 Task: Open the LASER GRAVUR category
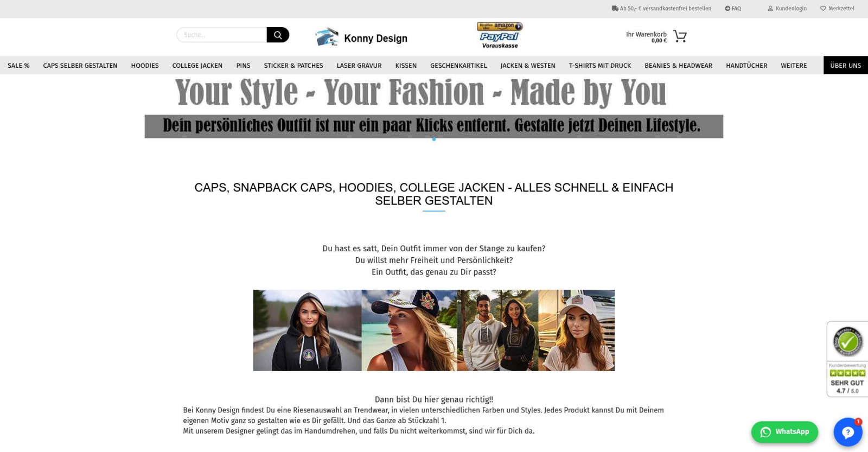(x=359, y=66)
